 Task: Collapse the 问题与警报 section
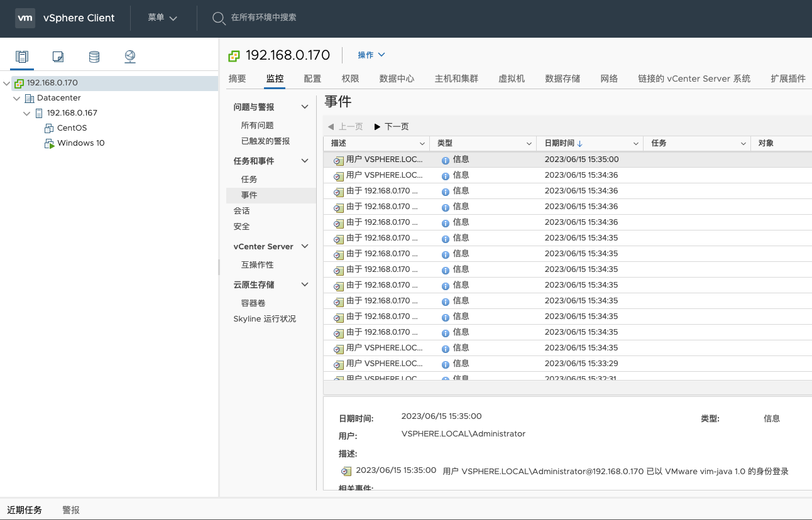click(305, 107)
